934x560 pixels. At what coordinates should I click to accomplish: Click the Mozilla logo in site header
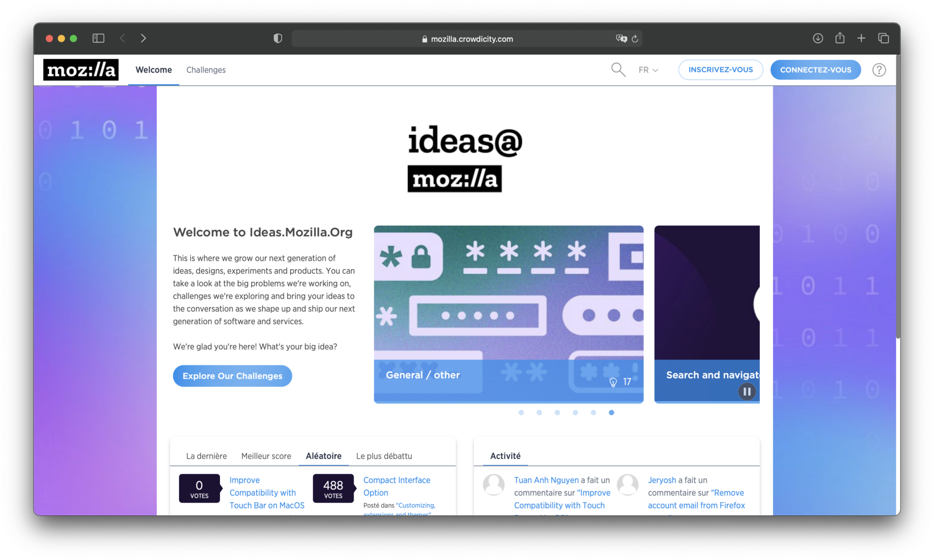pyautogui.click(x=81, y=70)
